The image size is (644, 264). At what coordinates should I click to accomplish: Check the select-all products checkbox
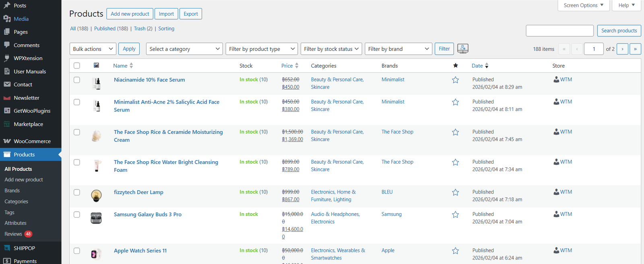(x=77, y=66)
